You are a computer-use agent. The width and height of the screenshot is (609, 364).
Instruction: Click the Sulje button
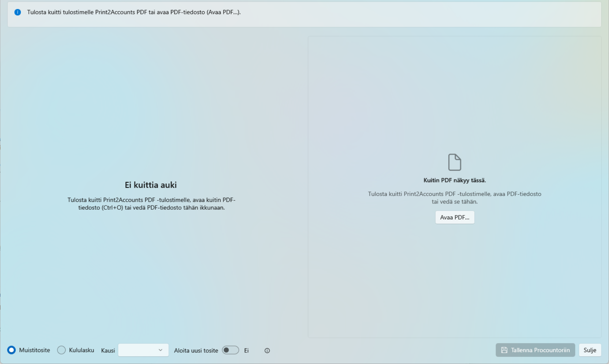tap(590, 350)
